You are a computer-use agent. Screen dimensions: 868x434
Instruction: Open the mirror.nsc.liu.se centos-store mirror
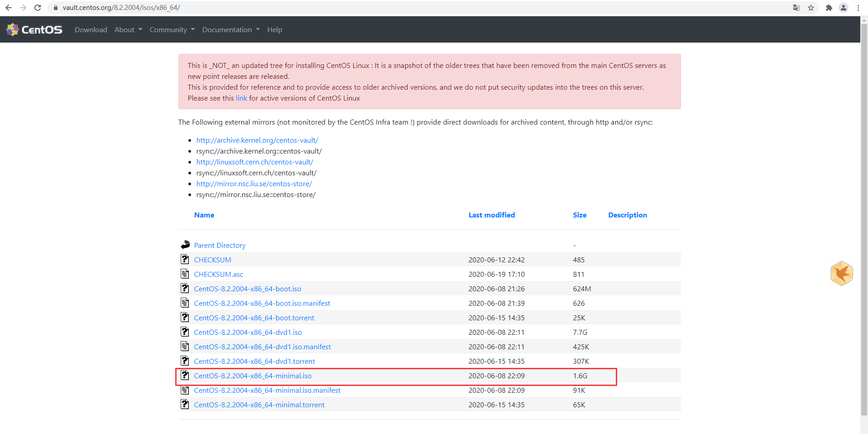coord(254,183)
